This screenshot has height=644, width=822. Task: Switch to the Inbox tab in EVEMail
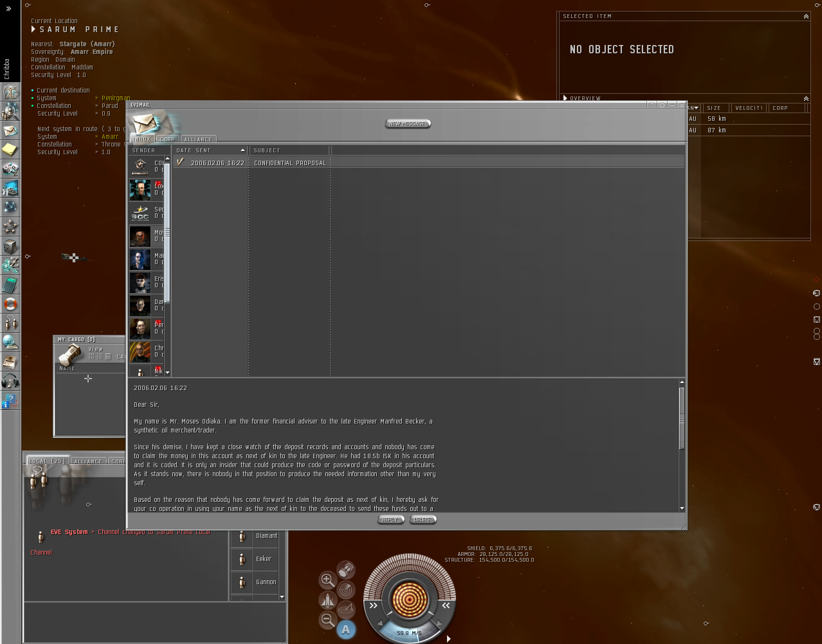point(142,139)
